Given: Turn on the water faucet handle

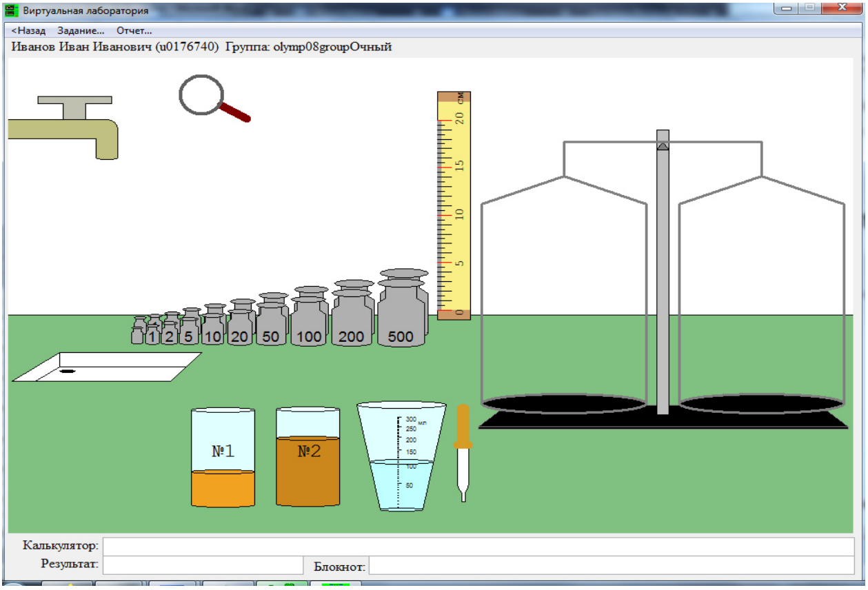Looking at the screenshot, I should (x=74, y=106).
